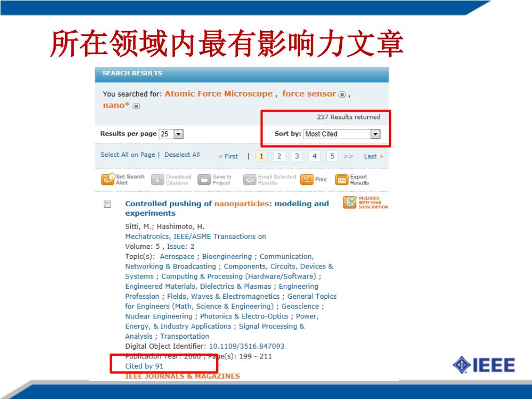Image resolution: width=532 pixels, height=399 pixels.
Task: Open Issue: 2 link
Action: coord(180,246)
